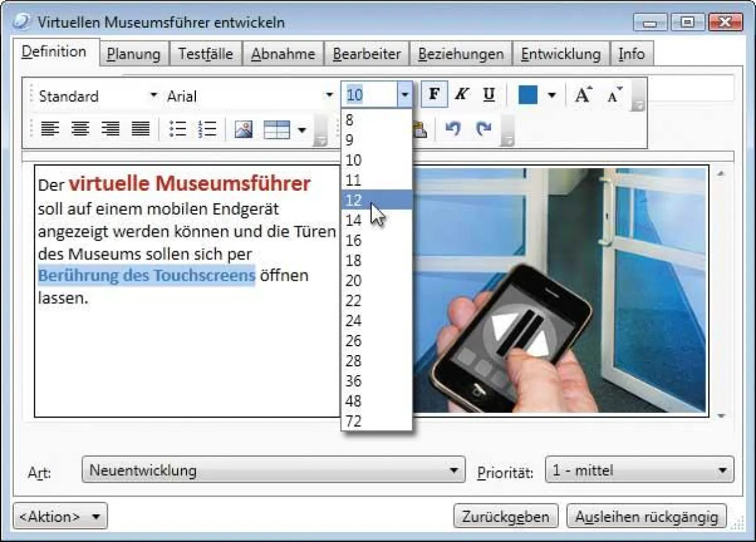Click the font size dropdown arrow
This screenshot has height=542, width=756.
pos(405,96)
